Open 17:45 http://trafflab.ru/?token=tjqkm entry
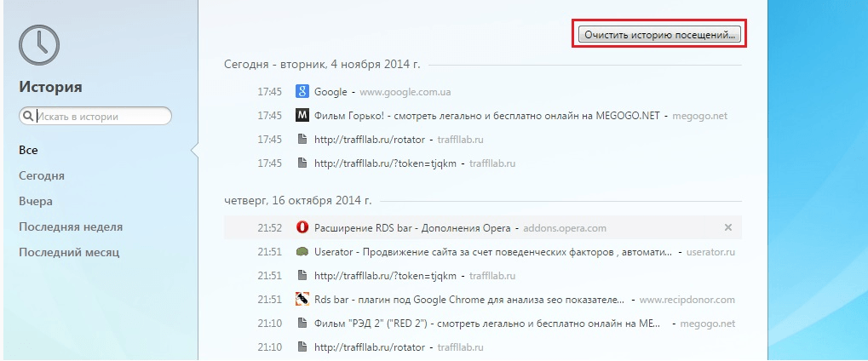 (385, 163)
